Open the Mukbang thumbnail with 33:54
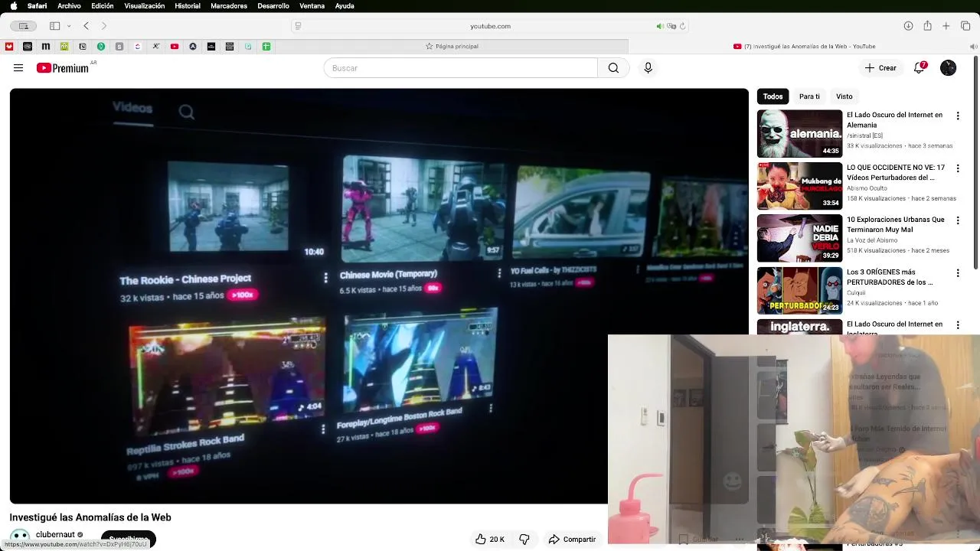980x551 pixels. [x=799, y=185]
